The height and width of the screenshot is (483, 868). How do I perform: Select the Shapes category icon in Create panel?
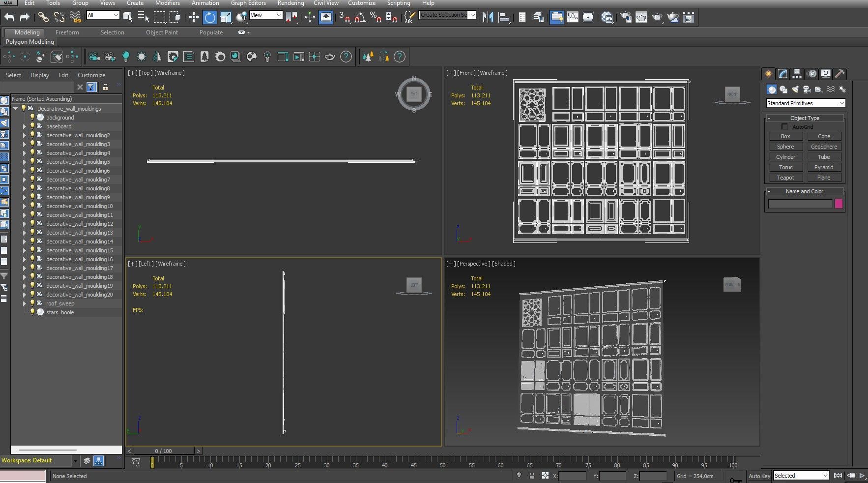click(x=783, y=90)
